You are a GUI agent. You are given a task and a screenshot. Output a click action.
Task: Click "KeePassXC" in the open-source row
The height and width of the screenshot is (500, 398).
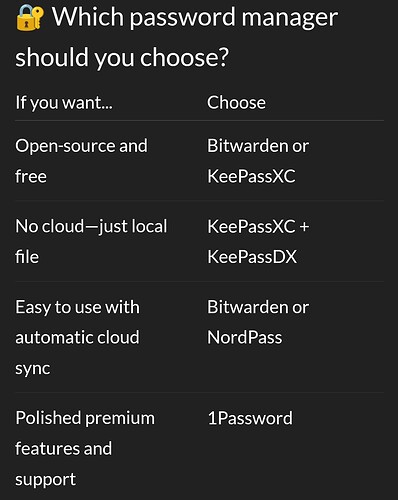pyautogui.click(x=251, y=176)
